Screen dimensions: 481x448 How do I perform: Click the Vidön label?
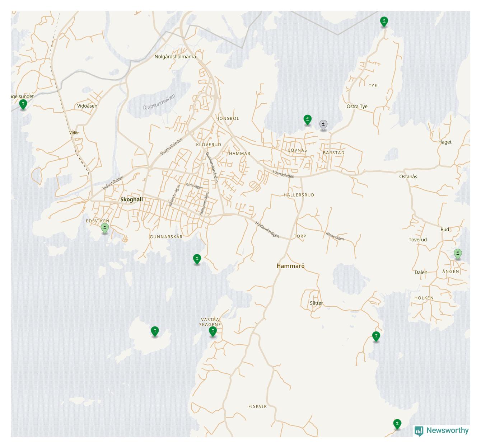[74, 133]
